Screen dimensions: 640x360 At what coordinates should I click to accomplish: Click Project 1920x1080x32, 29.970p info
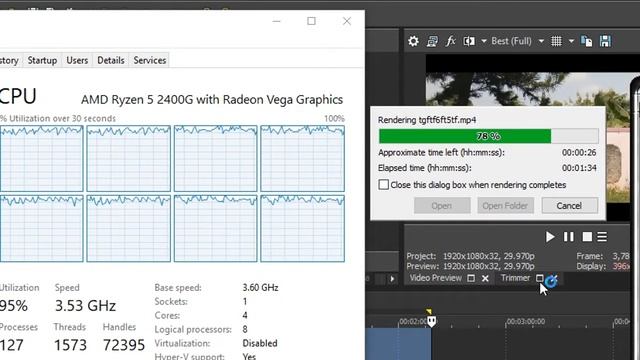[x=471, y=256]
